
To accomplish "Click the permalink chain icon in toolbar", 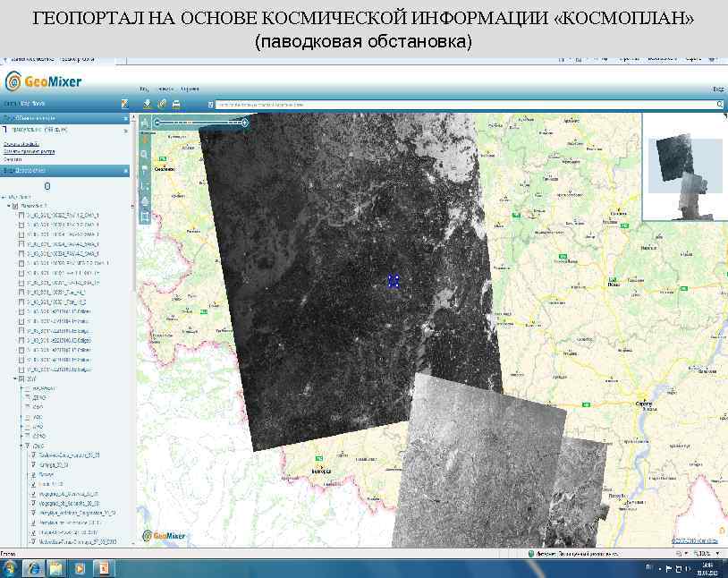I will (x=162, y=104).
